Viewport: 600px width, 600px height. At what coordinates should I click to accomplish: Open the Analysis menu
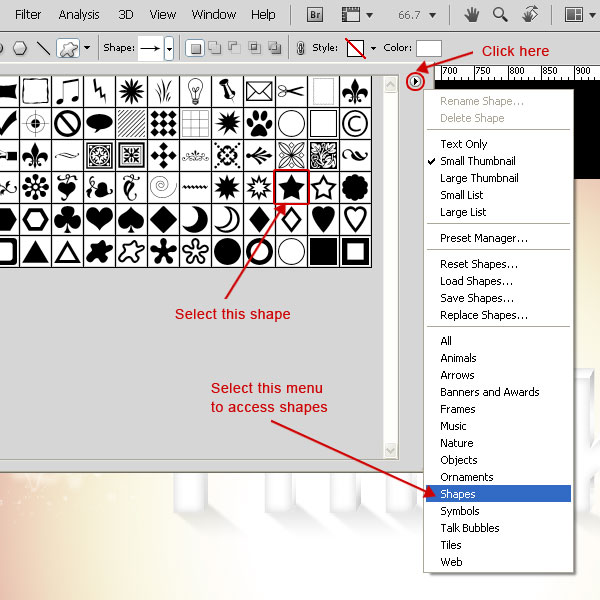pyautogui.click(x=79, y=15)
